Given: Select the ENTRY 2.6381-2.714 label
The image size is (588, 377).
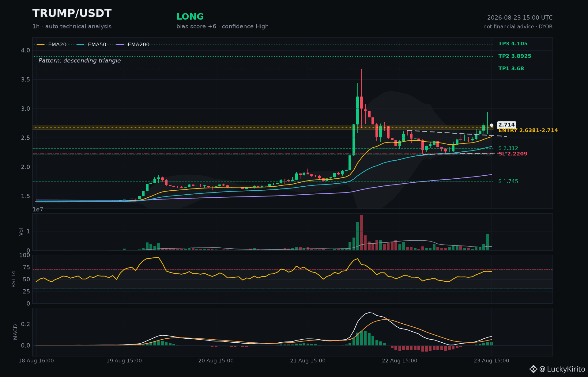Looking at the screenshot, I should click(x=528, y=131).
